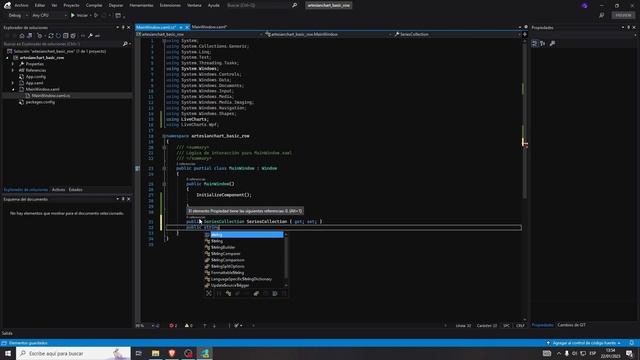Toggle alphabetical sort in Propiedades panel

coord(543,43)
